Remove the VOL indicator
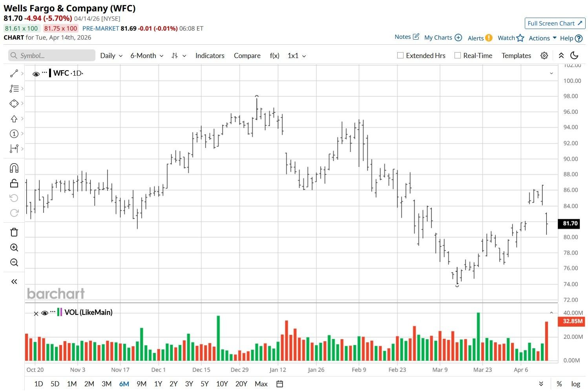 [36, 314]
